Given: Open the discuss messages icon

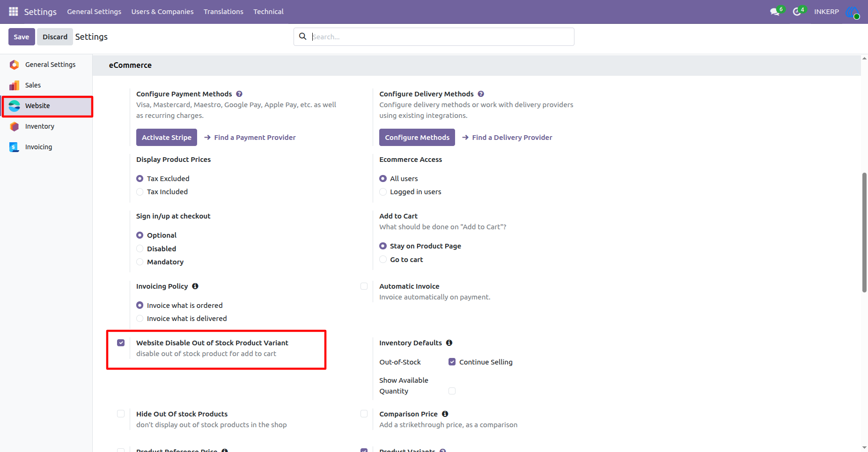Looking at the screenshot, I should [x=775, y=12].
